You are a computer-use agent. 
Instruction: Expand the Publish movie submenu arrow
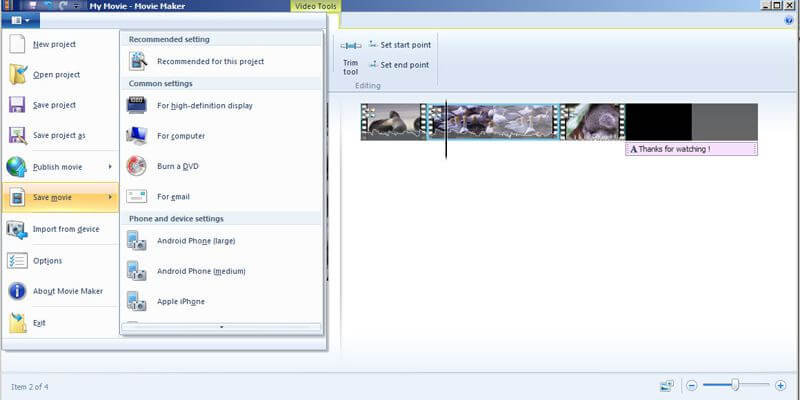pos(110,167)
